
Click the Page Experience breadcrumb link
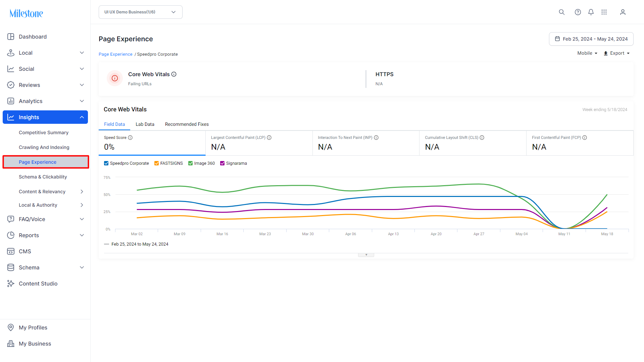point(115,54)
